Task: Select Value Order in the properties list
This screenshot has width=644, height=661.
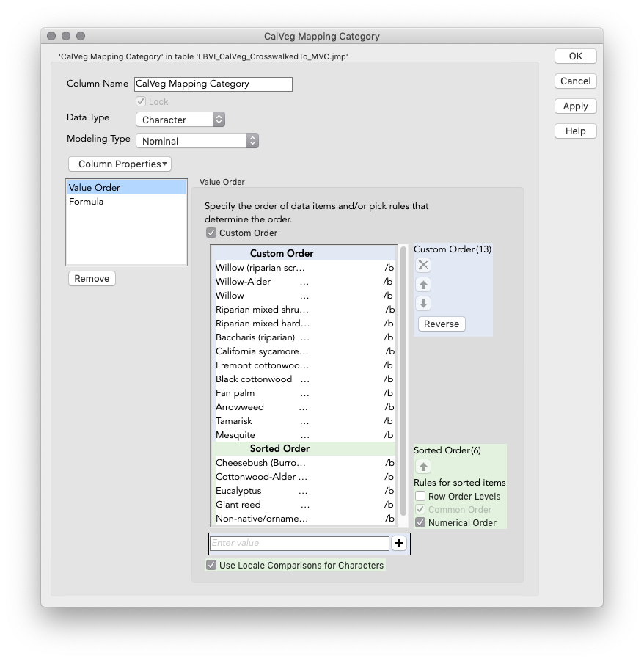Action: point(126,188)
